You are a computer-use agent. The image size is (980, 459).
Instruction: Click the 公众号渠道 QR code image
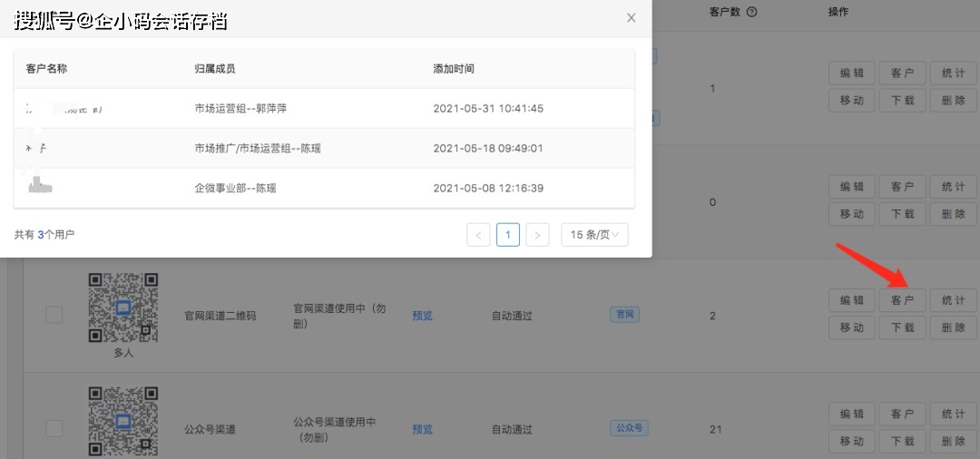pos(123,421)
